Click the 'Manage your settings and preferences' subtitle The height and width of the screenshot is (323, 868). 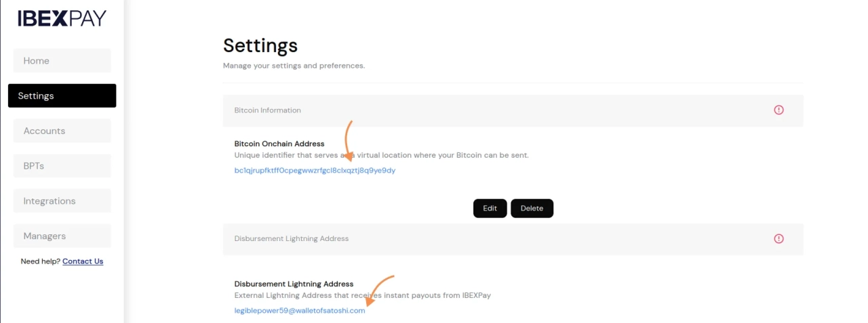(x=294, y=66)
